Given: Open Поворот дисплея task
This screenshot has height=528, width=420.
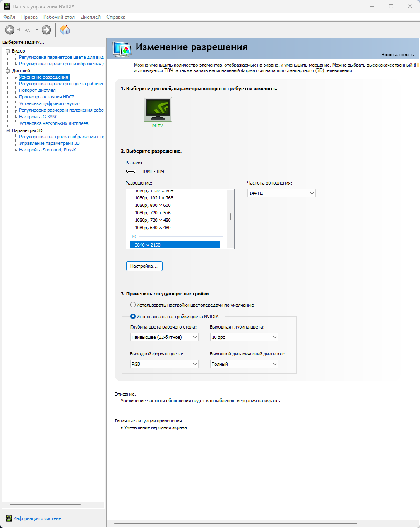Looking at the screenshot, I should (x=37, y=90).
